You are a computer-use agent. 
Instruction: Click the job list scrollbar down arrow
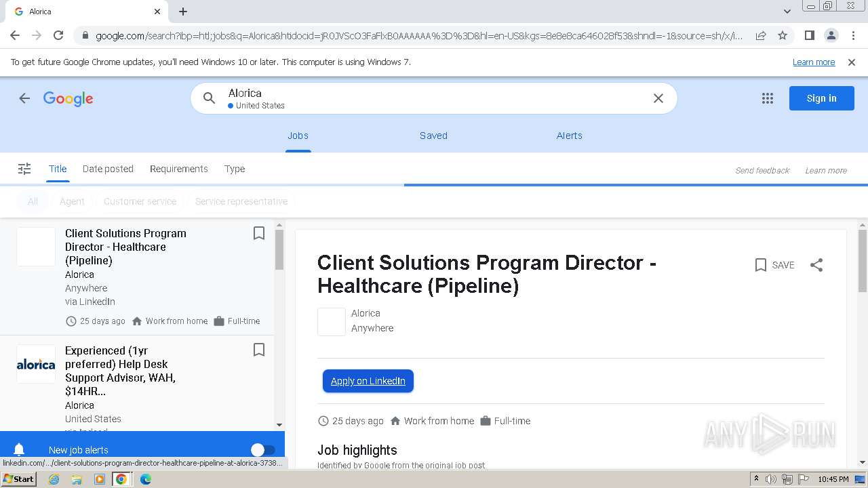tap(279, 425)
